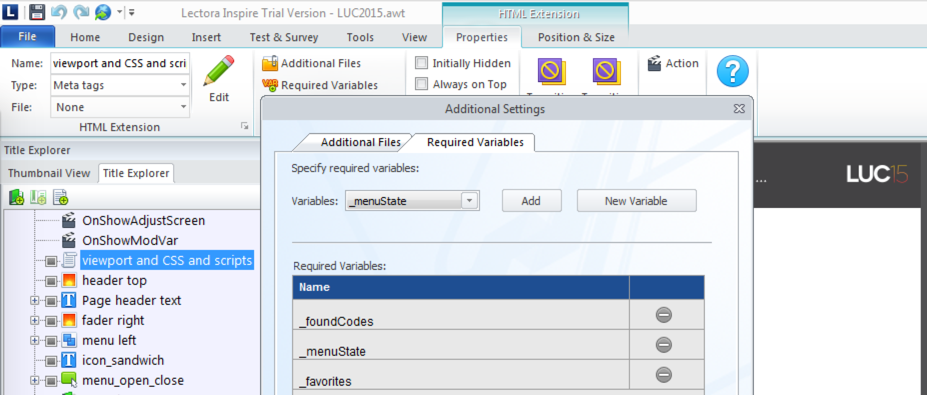Click the Name input field
927x395 pixels.
coord(121,63)
